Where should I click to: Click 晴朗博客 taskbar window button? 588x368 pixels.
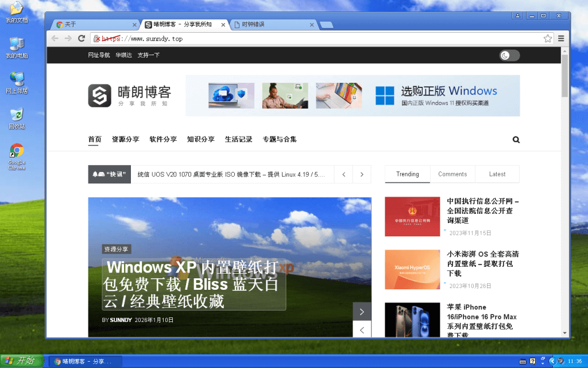[x=86, y=362]
